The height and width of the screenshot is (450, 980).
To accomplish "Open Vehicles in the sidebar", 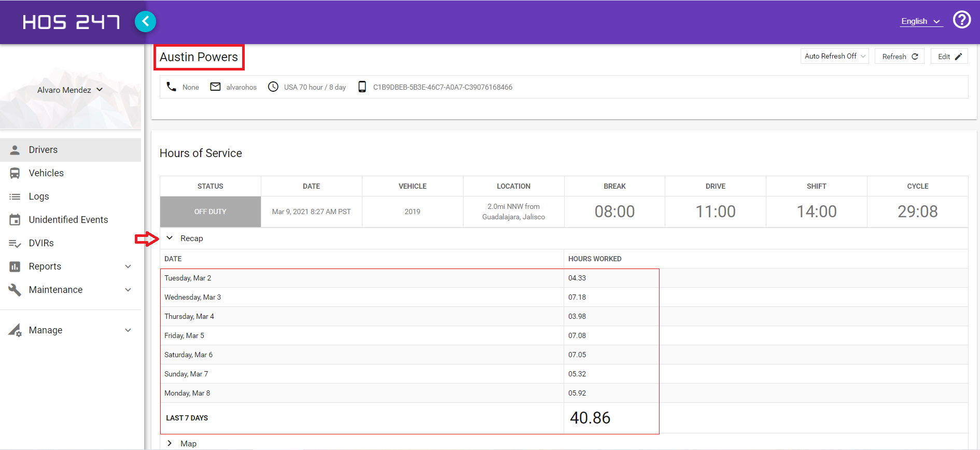I will (x=71, y=173).
